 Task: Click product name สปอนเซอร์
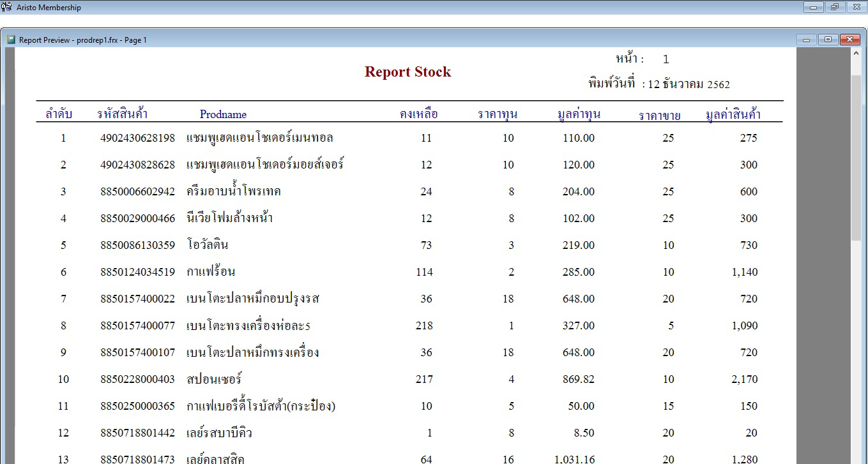214,379
